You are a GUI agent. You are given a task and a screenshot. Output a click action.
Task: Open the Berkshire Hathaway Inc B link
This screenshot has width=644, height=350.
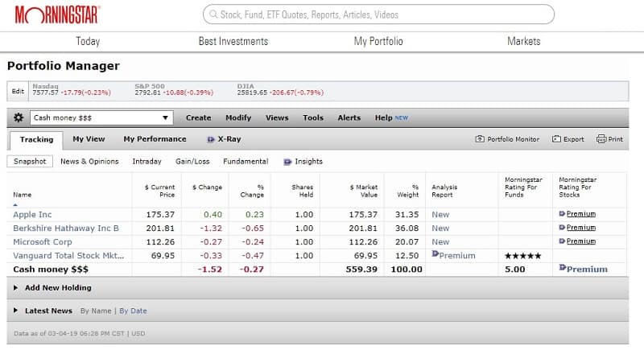tap(66, 228)
